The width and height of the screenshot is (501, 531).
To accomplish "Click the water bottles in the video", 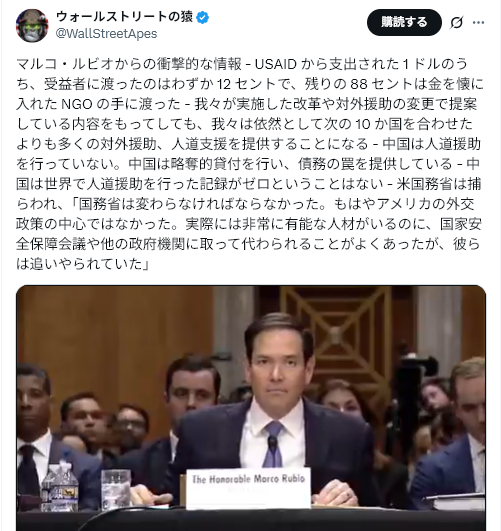I will (60, 486).
